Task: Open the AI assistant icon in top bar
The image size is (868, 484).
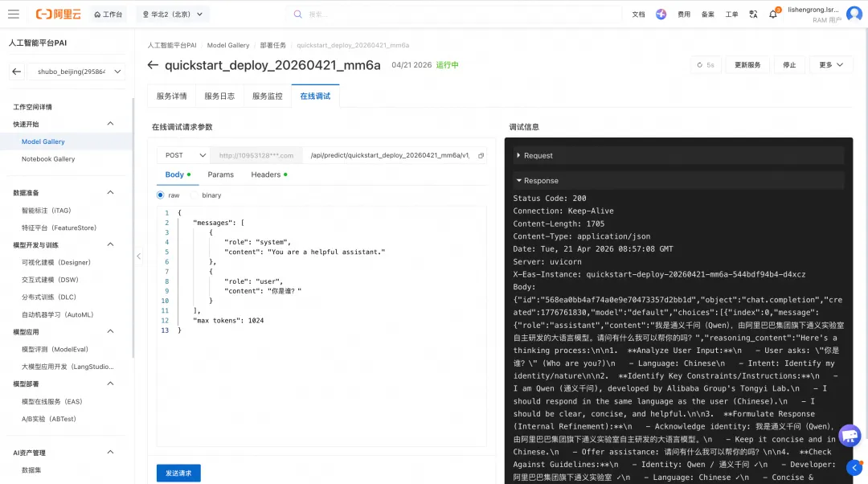Action: click(x=661, y=14)
